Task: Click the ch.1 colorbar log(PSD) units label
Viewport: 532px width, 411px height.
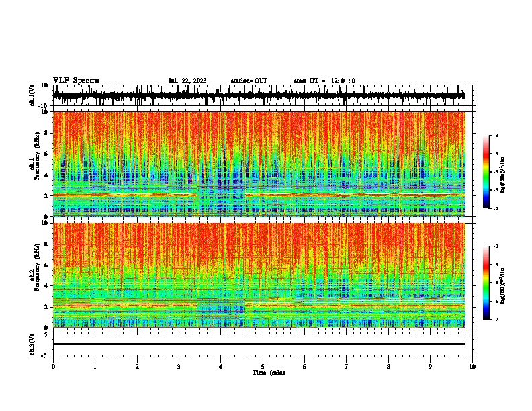Action: (503, 175)
